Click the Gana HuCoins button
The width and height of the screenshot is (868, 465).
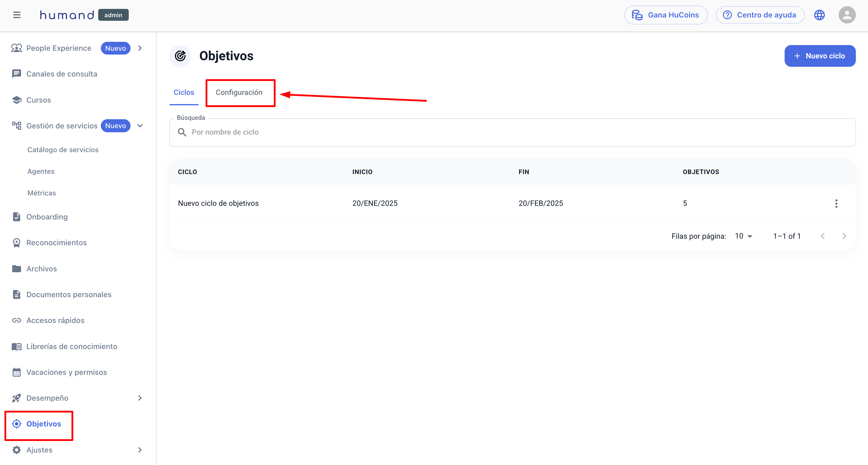[x=665, y=15]
